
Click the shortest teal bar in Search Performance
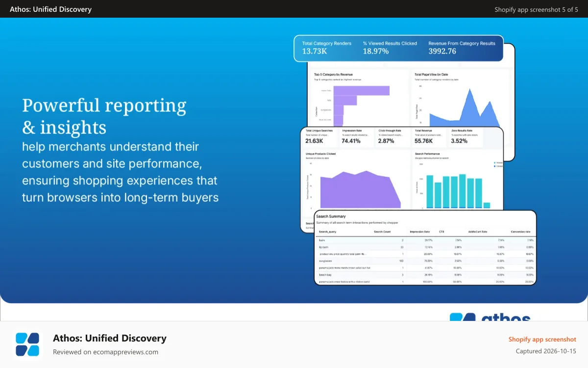click(487, 205)
